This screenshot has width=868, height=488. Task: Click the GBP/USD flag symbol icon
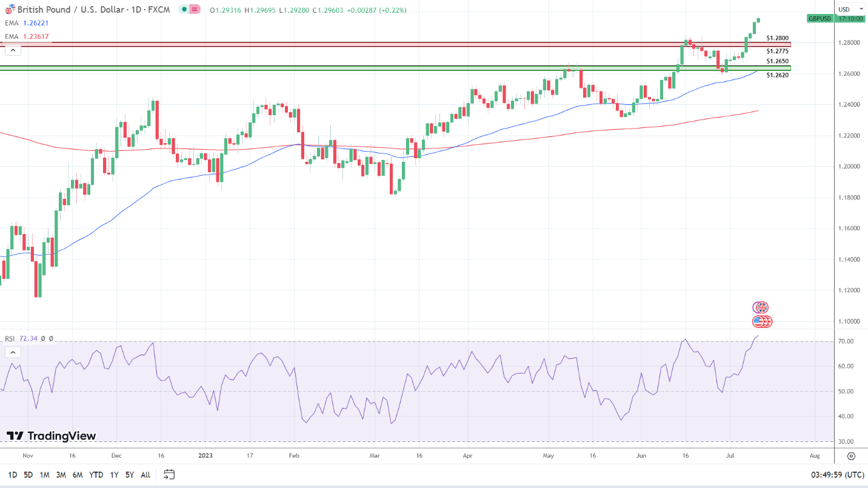click(x=9, y=10)
